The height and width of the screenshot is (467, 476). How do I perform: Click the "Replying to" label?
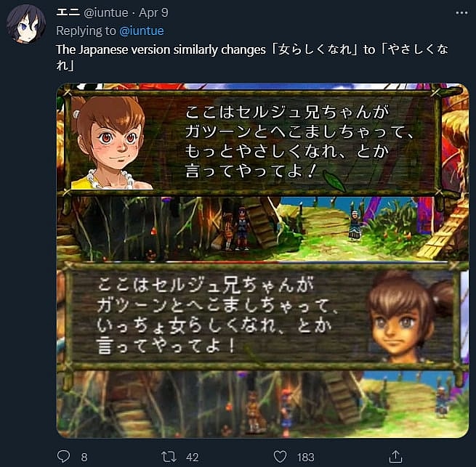[x=86, y=31]
